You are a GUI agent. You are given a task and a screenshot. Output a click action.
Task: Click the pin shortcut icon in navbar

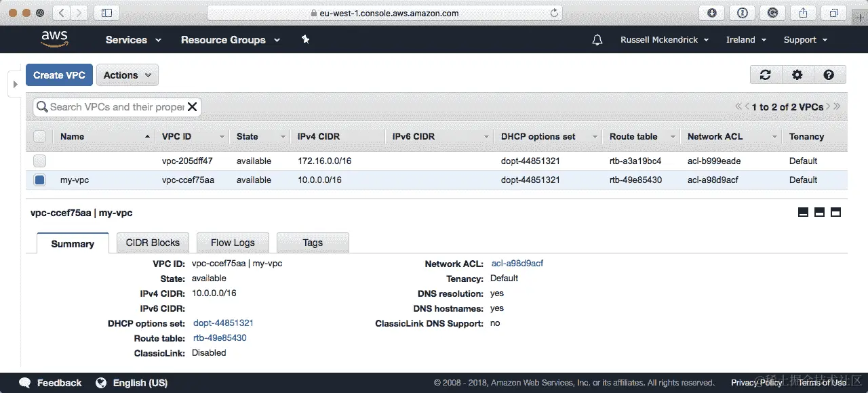click(x=305, y=40)
